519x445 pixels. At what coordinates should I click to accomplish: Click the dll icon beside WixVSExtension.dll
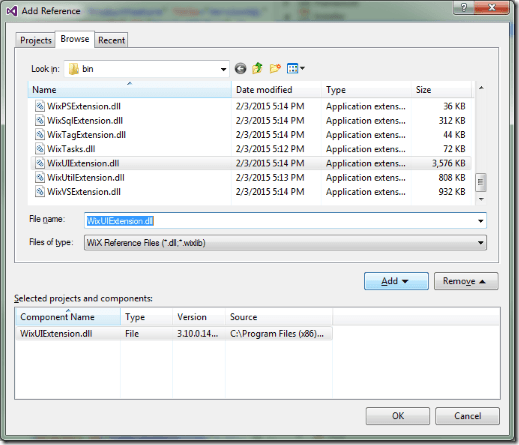(40, 192)
